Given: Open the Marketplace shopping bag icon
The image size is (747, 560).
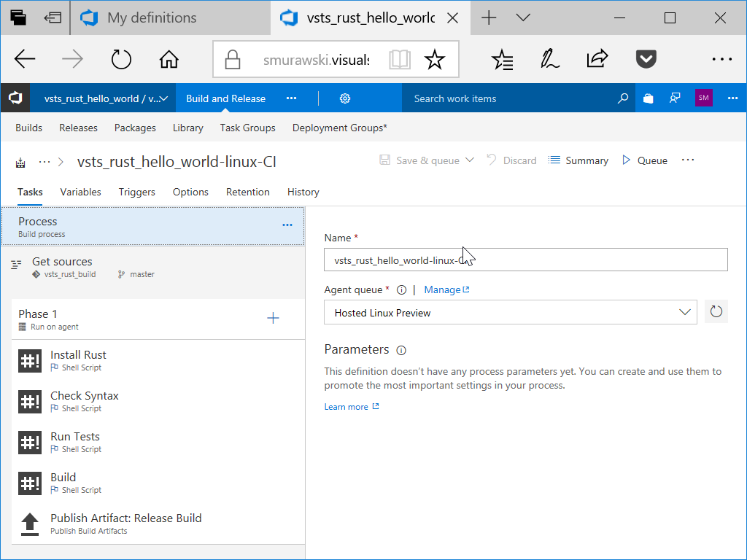Looking at the screenshot, I should 648,98.
